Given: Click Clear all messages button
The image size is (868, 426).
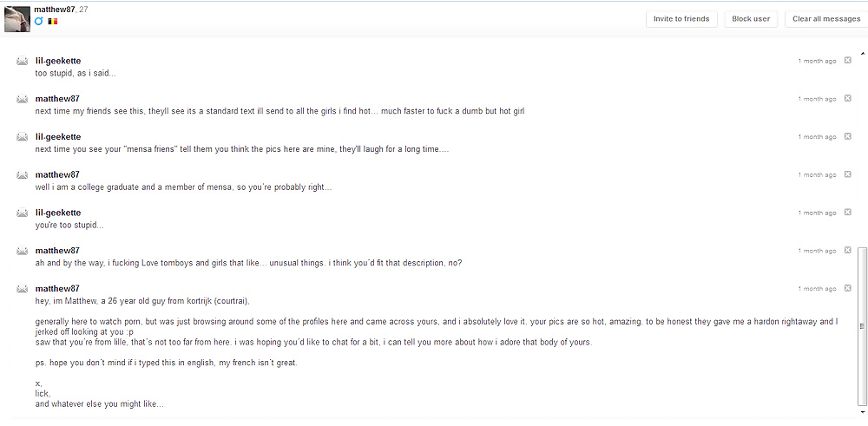Looking at the screenshot, I should pyautogui.click(x=825, y=19).
